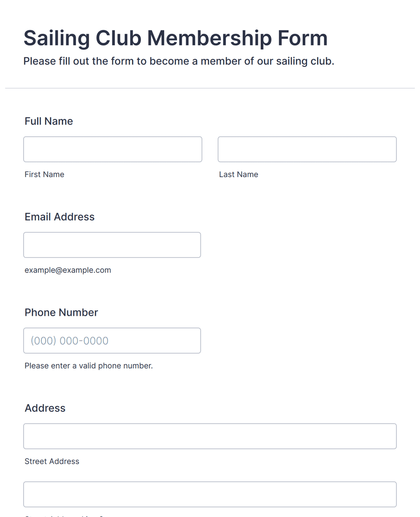Click the Email Address heading label
420x517 pixels.
(60, 217)
